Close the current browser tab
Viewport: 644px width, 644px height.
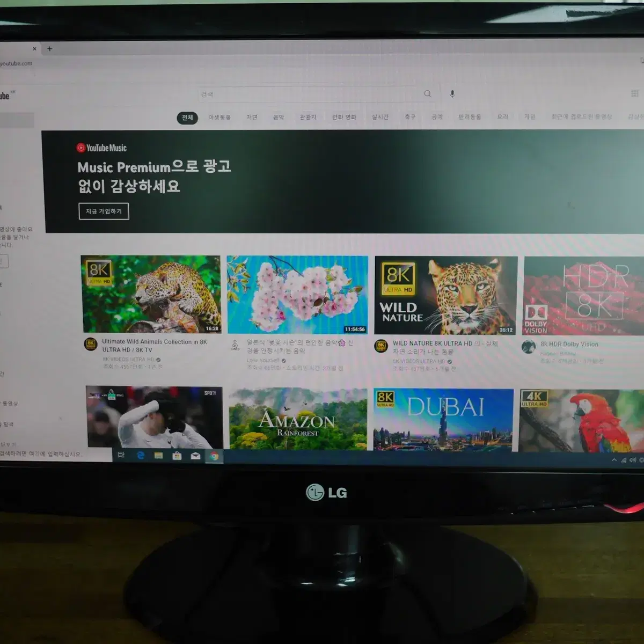pos(34,48)
